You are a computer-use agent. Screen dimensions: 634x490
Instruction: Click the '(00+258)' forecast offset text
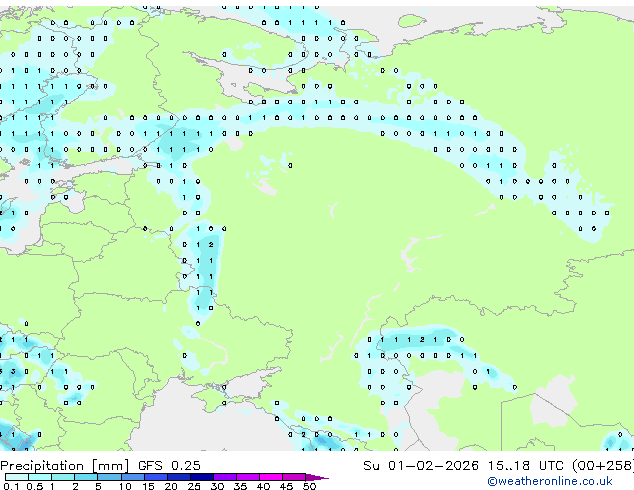tap(603, 466)
